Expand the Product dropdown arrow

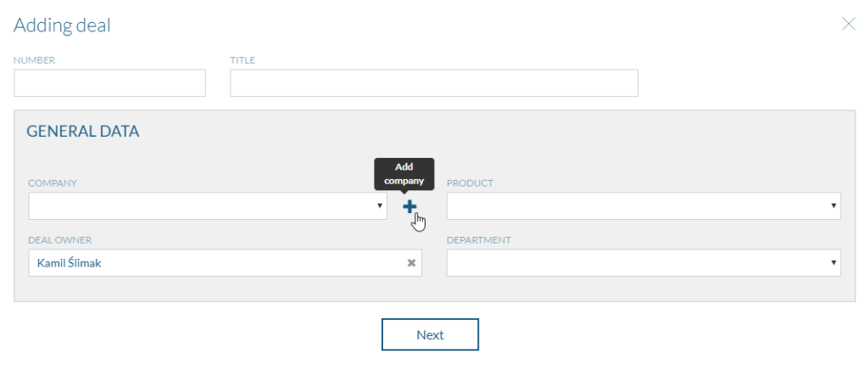833,205
